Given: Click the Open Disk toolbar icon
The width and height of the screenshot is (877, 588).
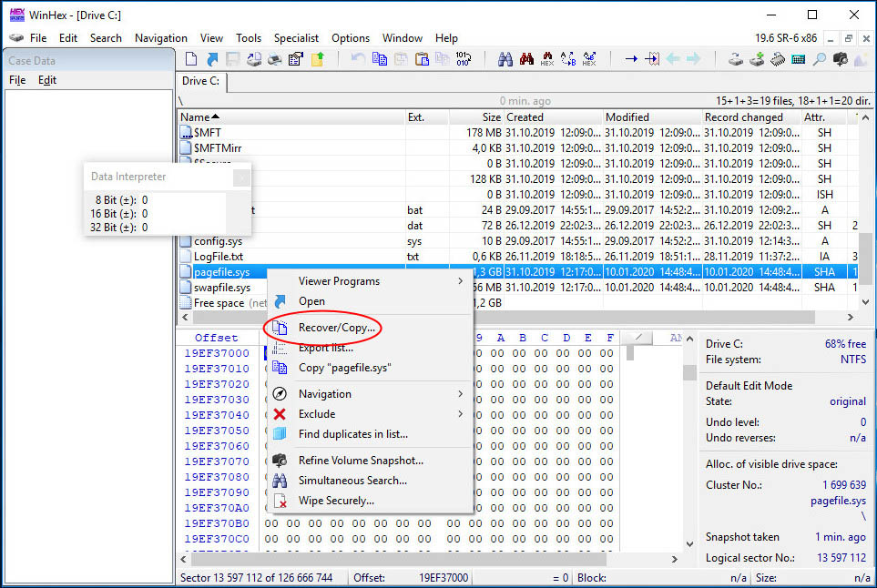Looking at the screenshot, I should pyautogui.click(x=736, y=58).
